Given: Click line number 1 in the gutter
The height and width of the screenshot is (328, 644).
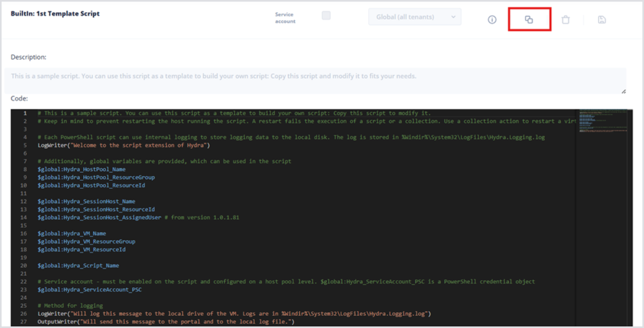Looking at the screenshot, I should click(x=25, y=113).
